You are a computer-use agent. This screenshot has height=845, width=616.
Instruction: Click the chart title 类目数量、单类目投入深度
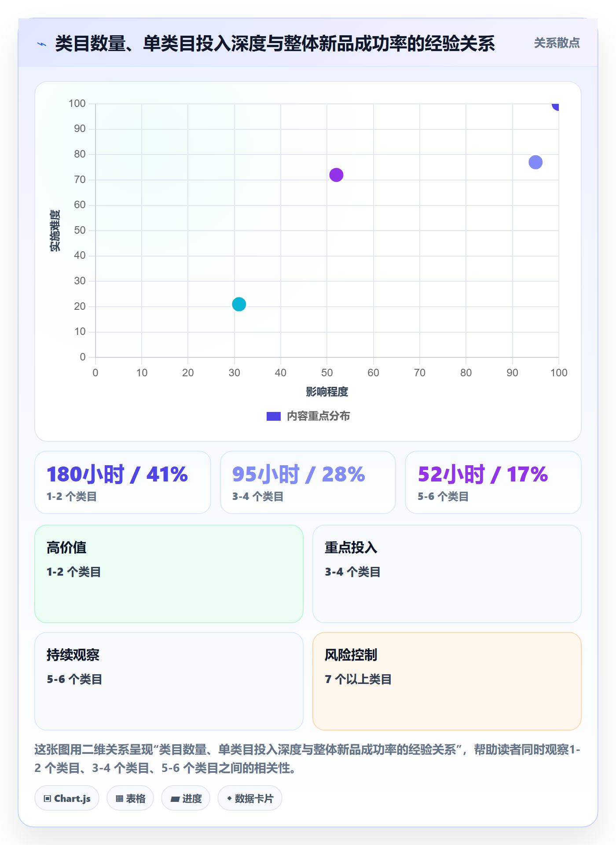click(275, 44)
